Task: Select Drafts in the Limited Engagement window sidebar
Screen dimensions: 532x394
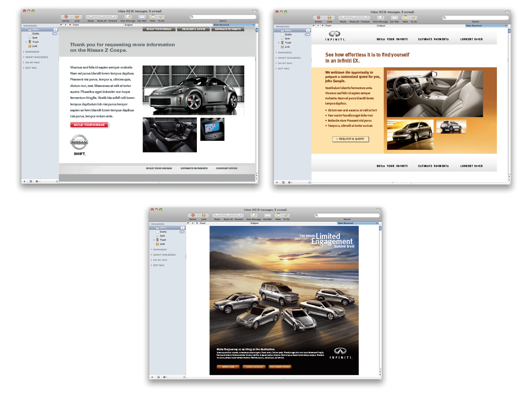Action: click(x=167, y=232)
